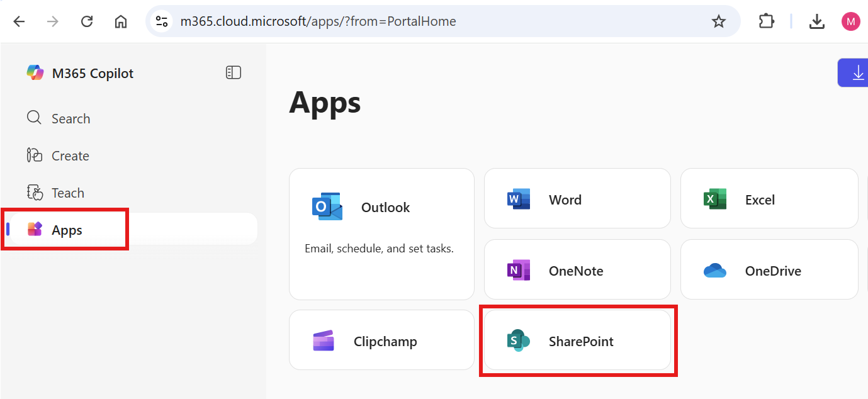The image size is (868, 399).
Task: Bookmark this page with the star icon
Action: (718, 21)
